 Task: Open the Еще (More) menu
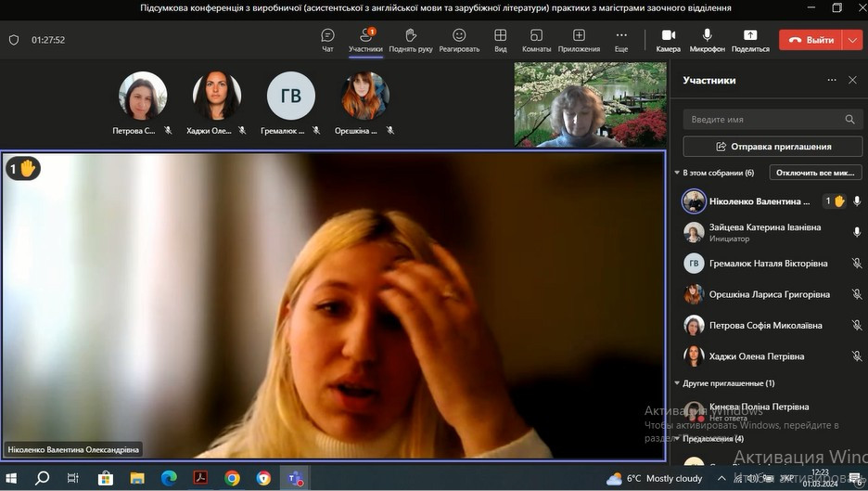pyautogui.click(x=620, y=39)
